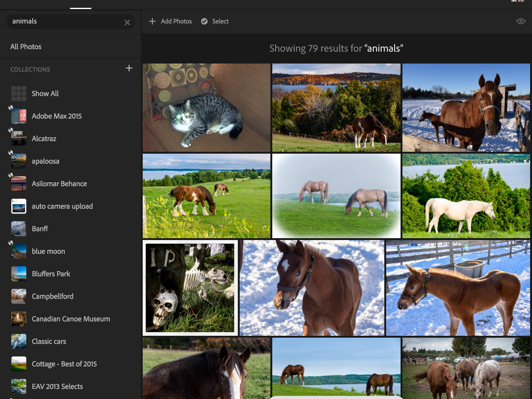The image size is (532, 399).
Task: Open the gray tabby cat photo
Action: point(207,108)
